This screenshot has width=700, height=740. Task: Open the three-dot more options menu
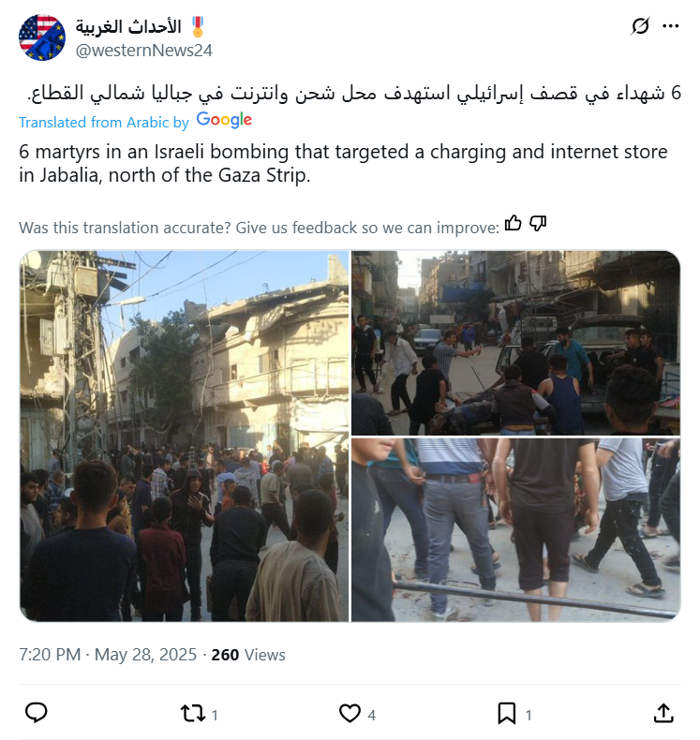(x=670, y=26)
